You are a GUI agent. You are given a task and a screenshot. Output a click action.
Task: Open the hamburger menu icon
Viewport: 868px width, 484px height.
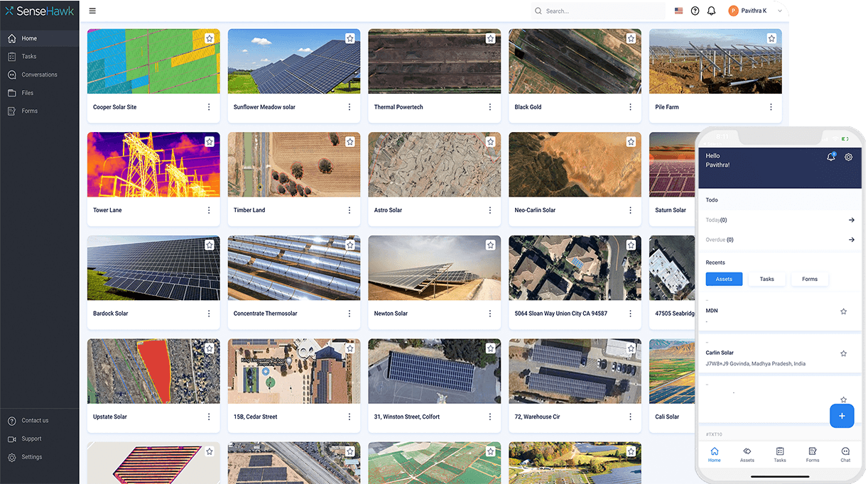pos(92,11)
